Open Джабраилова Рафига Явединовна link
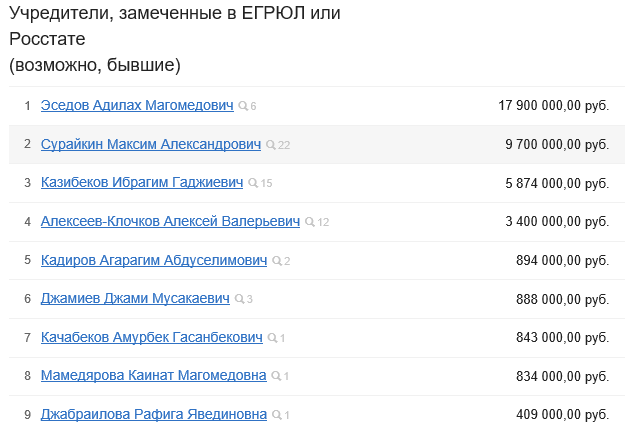Screen dimensions: 625x437 pyautogui.click(x=154, y=414)
